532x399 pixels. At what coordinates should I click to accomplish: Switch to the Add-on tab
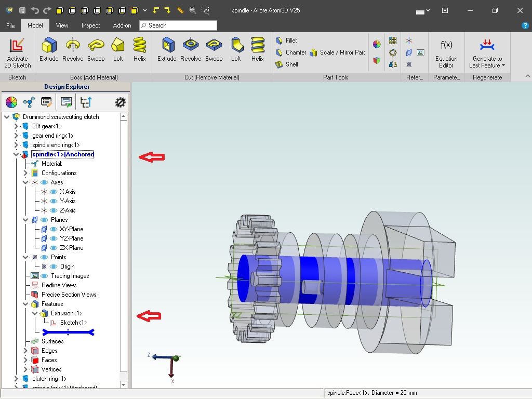(x=122, y=25)
